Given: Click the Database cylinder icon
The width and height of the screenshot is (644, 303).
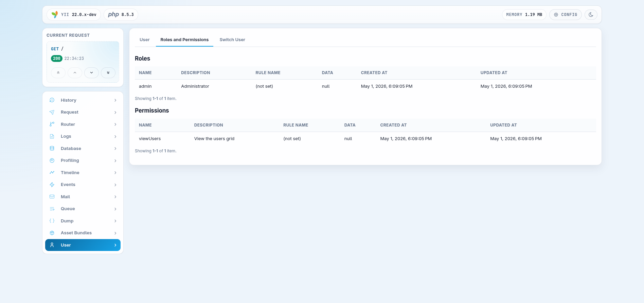Looking at the screenshot, I should point(52,148).
